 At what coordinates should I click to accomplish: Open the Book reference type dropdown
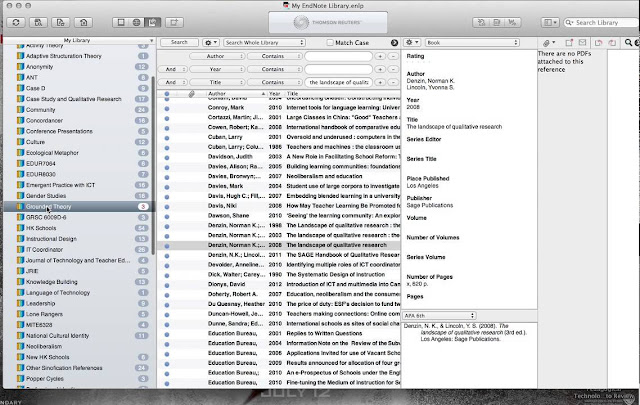[472, 42]
